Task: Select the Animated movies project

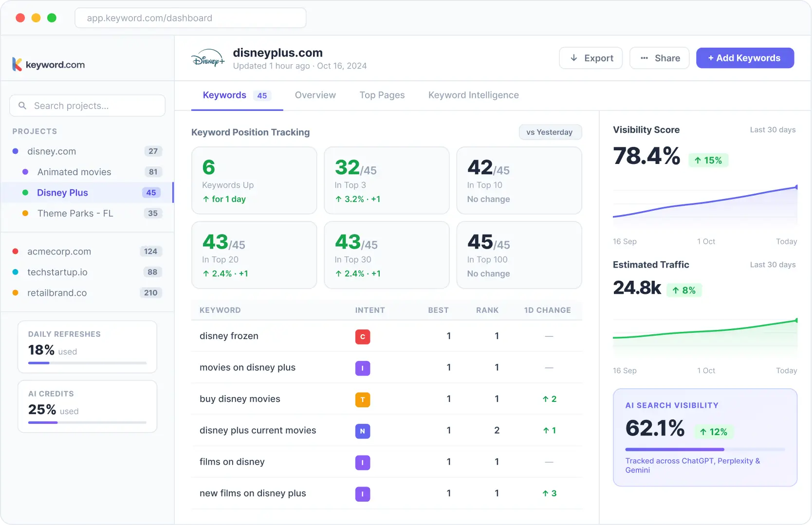Action: (x=74, y=172)
